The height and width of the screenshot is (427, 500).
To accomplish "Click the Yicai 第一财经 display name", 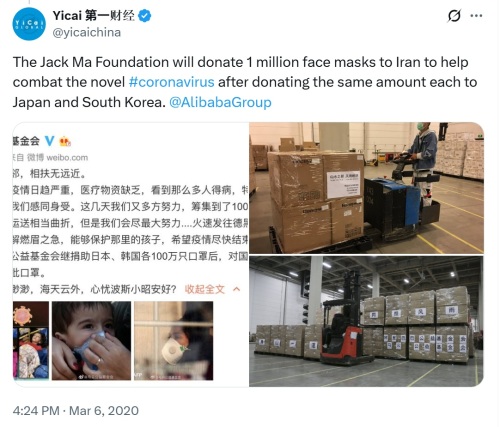I will (94, 15).
